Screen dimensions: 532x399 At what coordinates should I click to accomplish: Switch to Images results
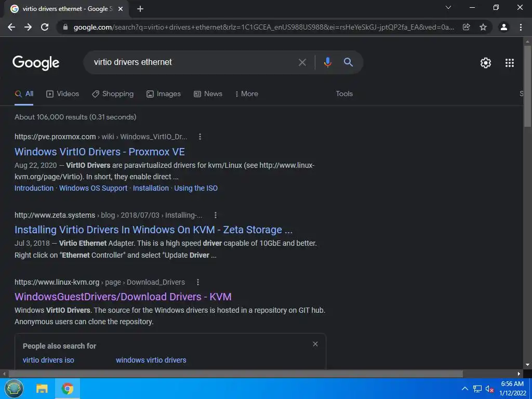pyautogui.click(x=164, y=94)
